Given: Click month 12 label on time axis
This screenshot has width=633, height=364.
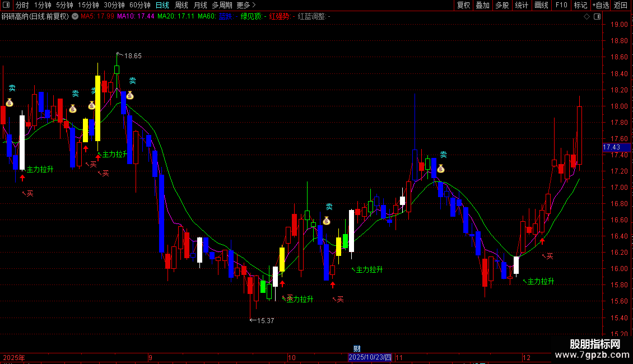Looking at the screenshot, I should pyautogui.click(x=526, y=357).
